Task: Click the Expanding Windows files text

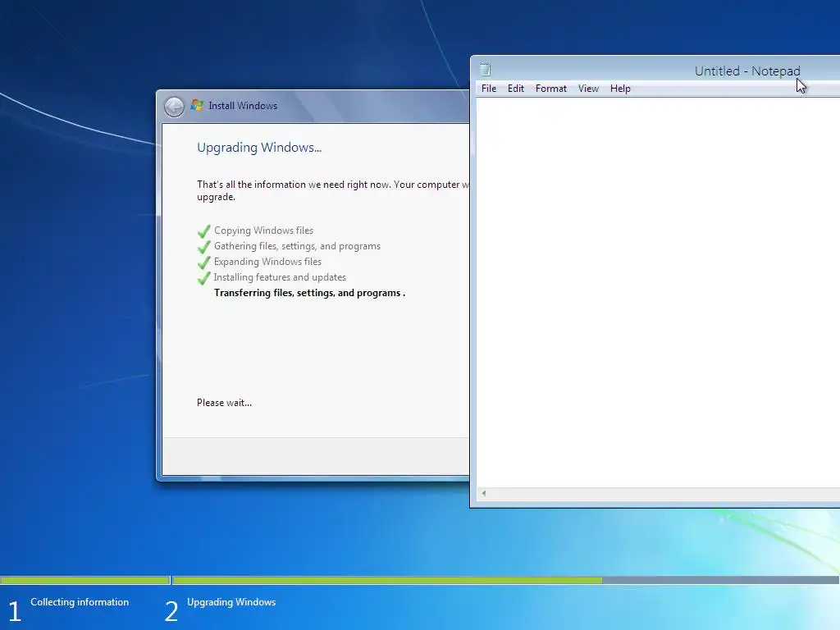Action: pos(268,262)
